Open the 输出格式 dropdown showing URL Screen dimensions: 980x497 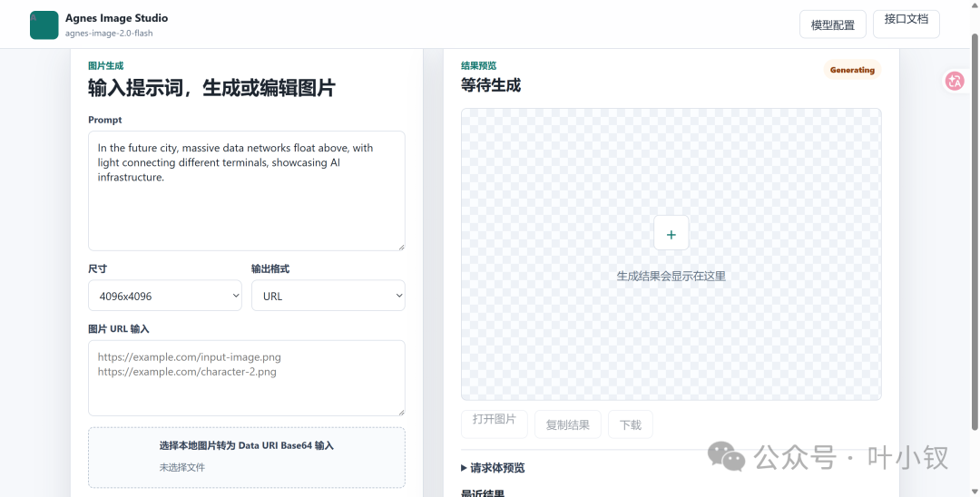pyautogui.click(x=328, y=296)
